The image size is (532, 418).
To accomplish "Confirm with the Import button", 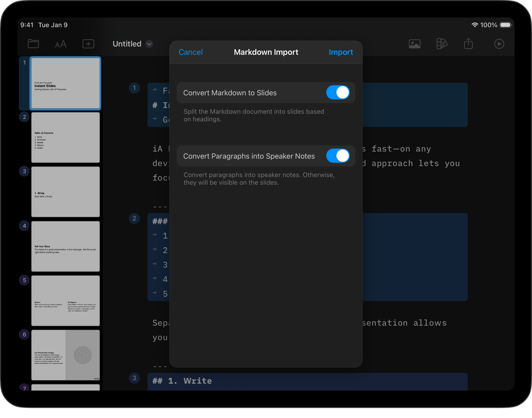I will tap(341, 52).
